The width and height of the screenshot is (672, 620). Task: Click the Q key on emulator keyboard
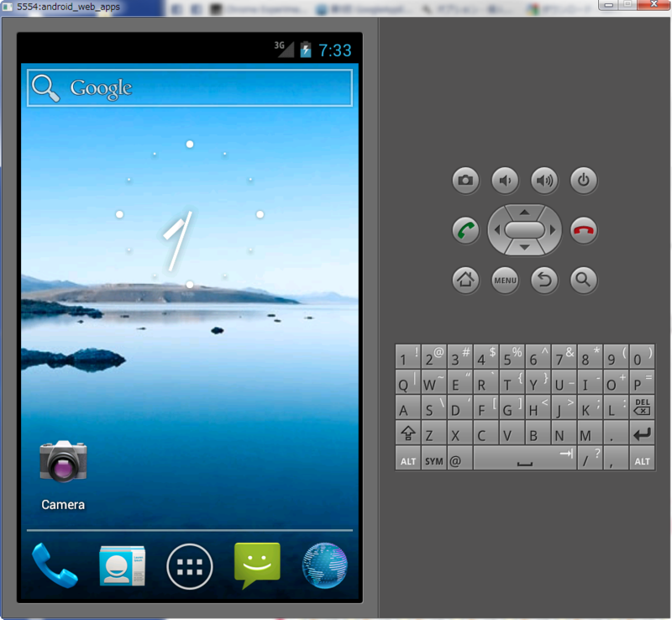tap(407, 381)
